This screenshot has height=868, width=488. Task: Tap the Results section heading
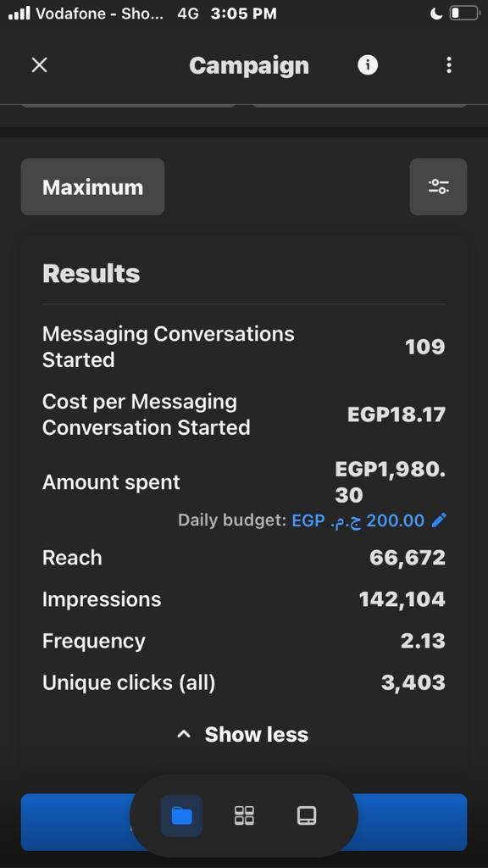pyautogui.click(x=91, y=274)
